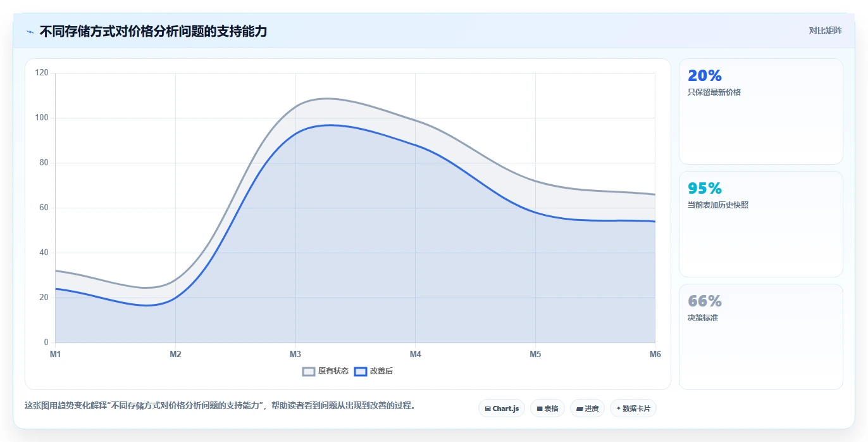868x442 pixels.
Task: Click the M1 axis label
Action: coord(56,354)
